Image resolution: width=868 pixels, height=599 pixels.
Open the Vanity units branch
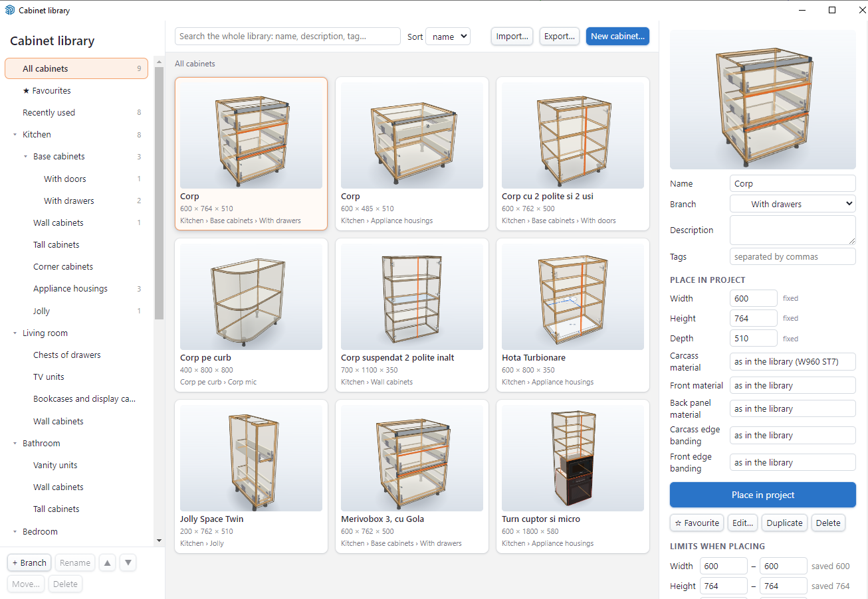coord(76,466)
